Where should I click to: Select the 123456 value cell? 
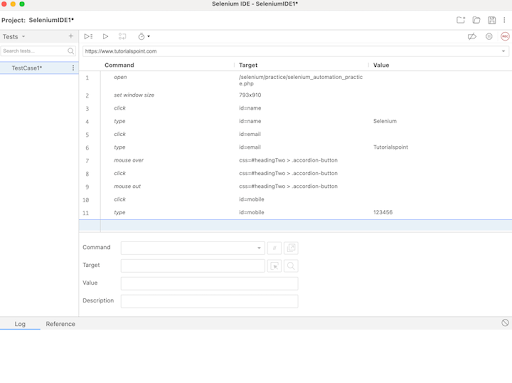[x=383, y=212]
